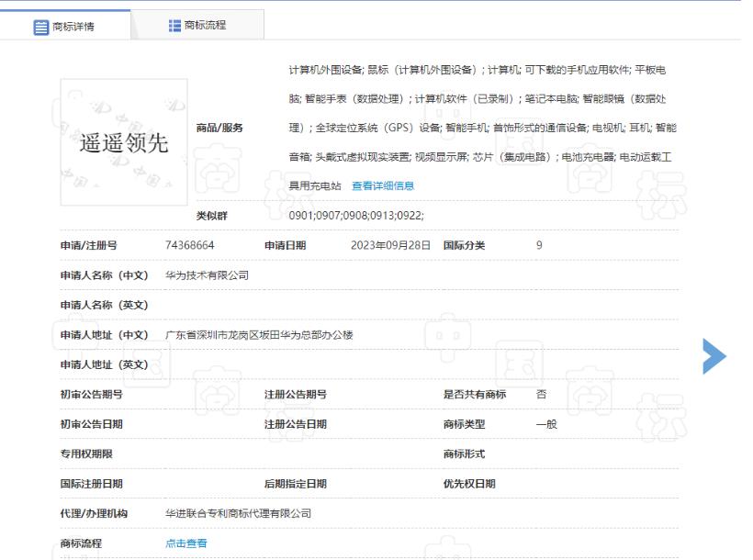Viewport: 753px width, 560px height.
Task: Click the 初审公告期号 label
Action: [91, 395]
